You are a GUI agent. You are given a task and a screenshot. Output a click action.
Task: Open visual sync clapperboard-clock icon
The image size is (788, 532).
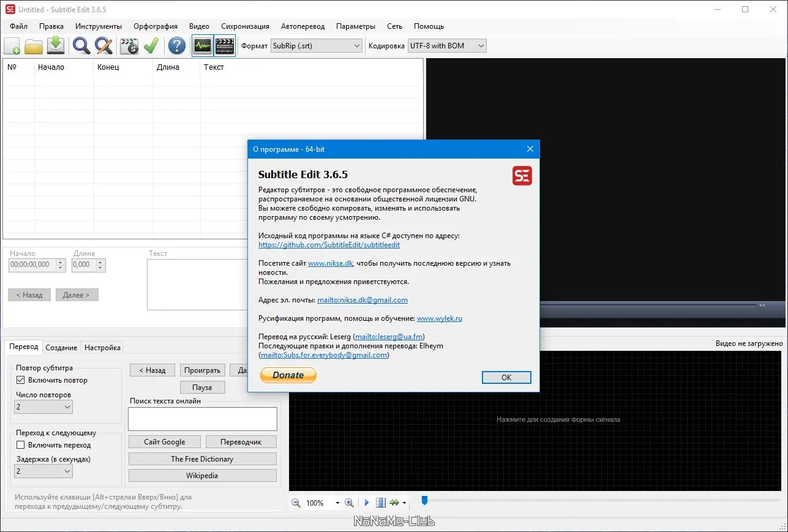point(129,46)
